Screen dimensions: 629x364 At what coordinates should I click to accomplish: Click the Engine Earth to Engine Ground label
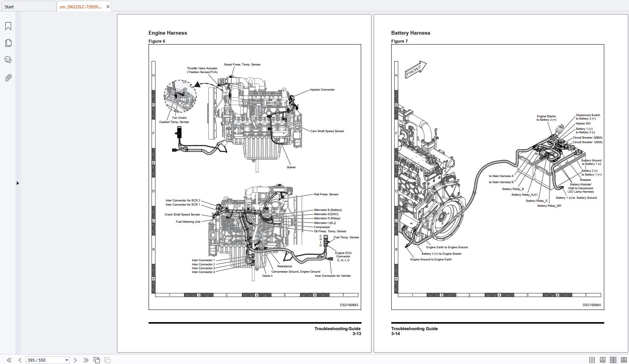point(447,247)
